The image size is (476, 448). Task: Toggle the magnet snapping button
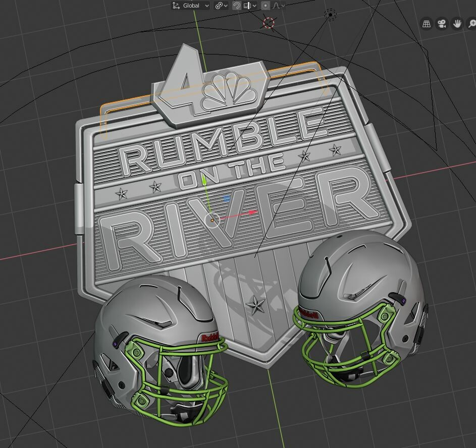(x=236, y=6)
